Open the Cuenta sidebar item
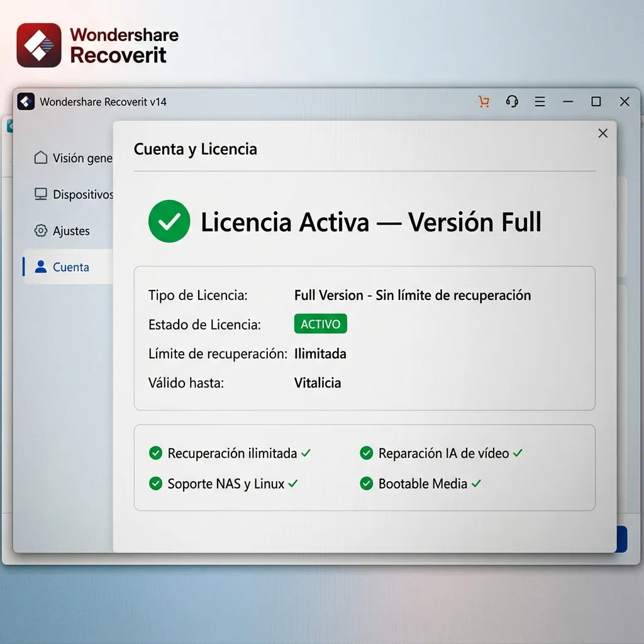Screen dimensions: 644x644 (x=68, y=267)
